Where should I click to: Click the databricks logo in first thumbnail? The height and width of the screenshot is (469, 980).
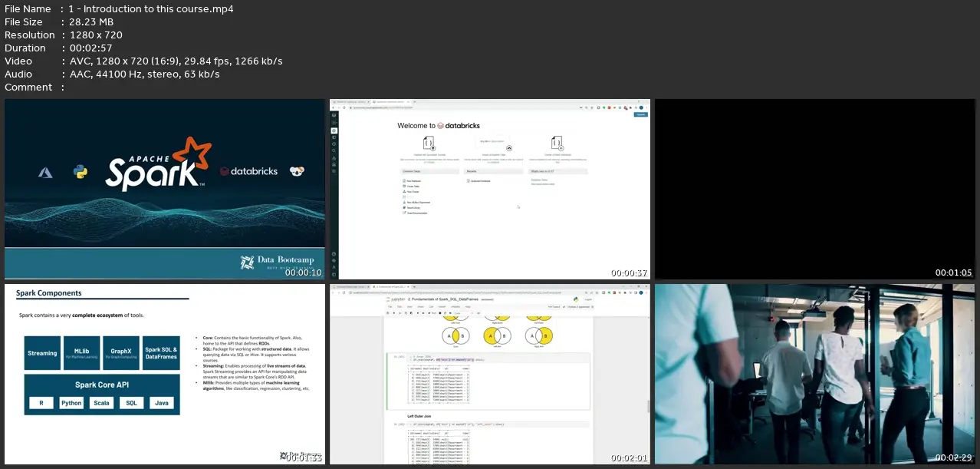[248, 171]
